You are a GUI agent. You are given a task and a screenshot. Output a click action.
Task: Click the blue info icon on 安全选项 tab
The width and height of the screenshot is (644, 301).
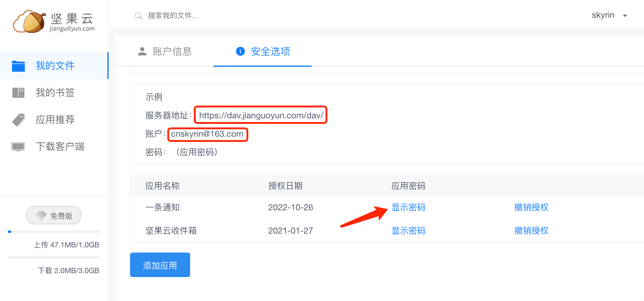240,51
